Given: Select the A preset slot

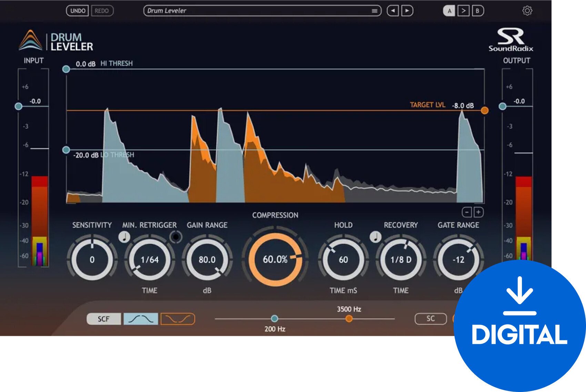Looking at the screenshot, I should [449, 11].
